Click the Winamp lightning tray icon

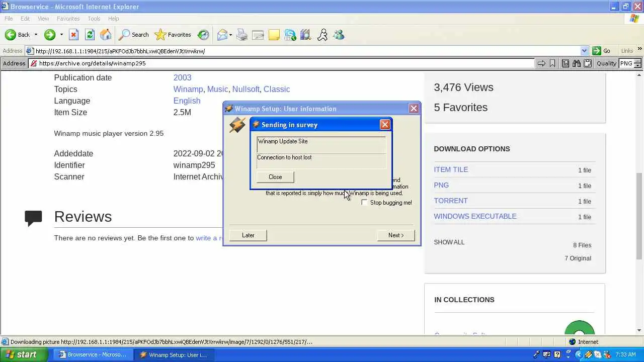coord(588,354)
